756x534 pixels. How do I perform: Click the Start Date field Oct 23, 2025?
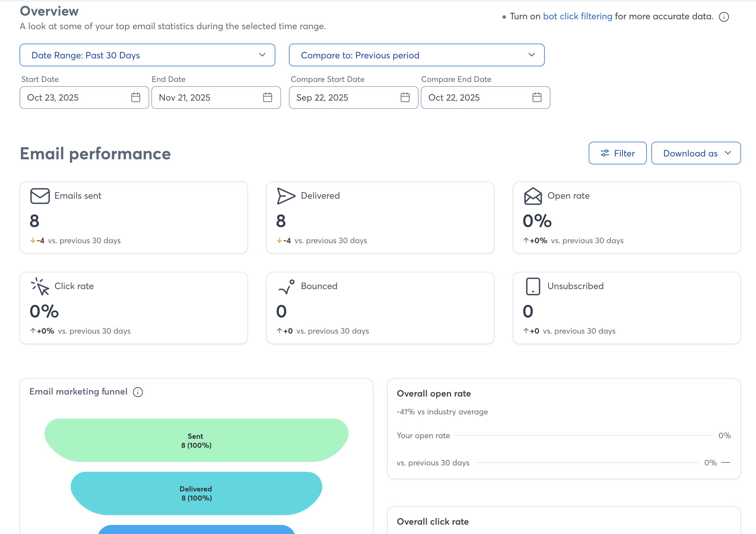[76, 98]
